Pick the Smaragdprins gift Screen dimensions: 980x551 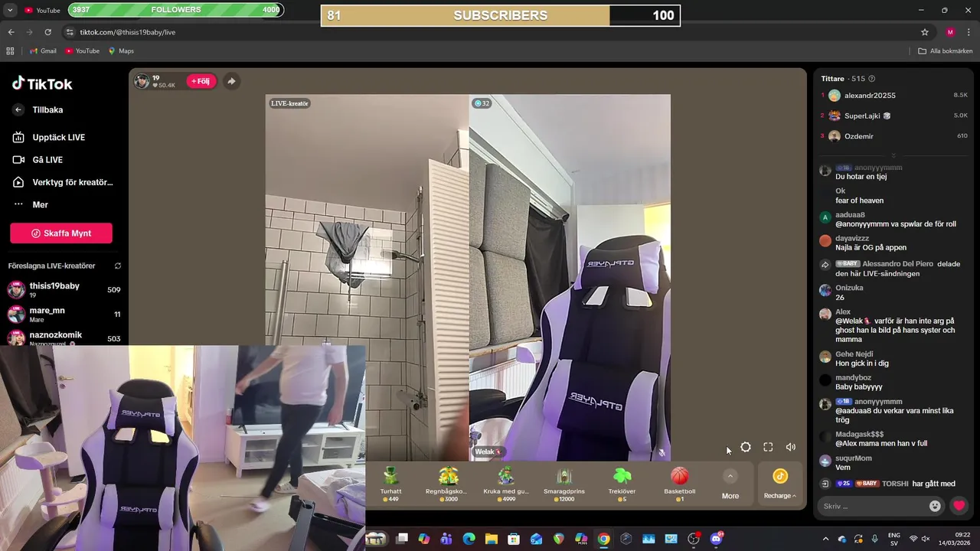564,475
